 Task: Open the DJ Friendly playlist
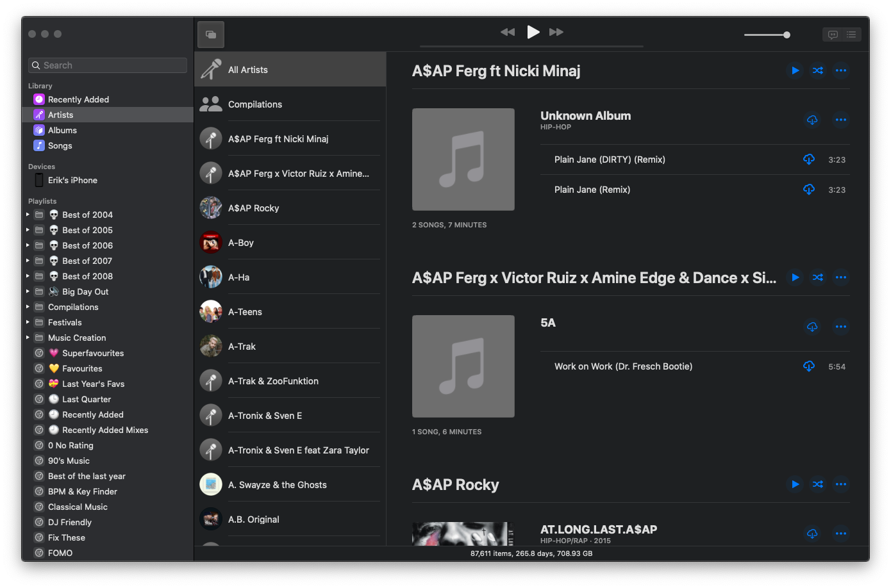pyautogui.click(x=108, y=522)
